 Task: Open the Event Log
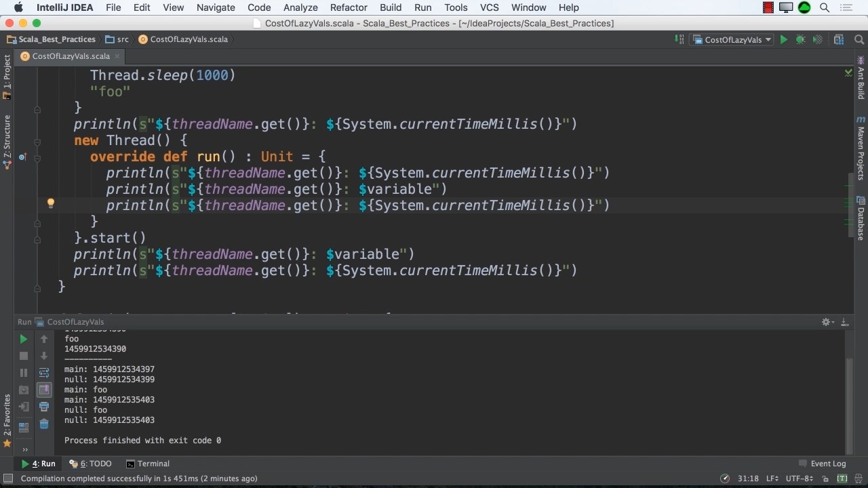click(x=823, y=464)
